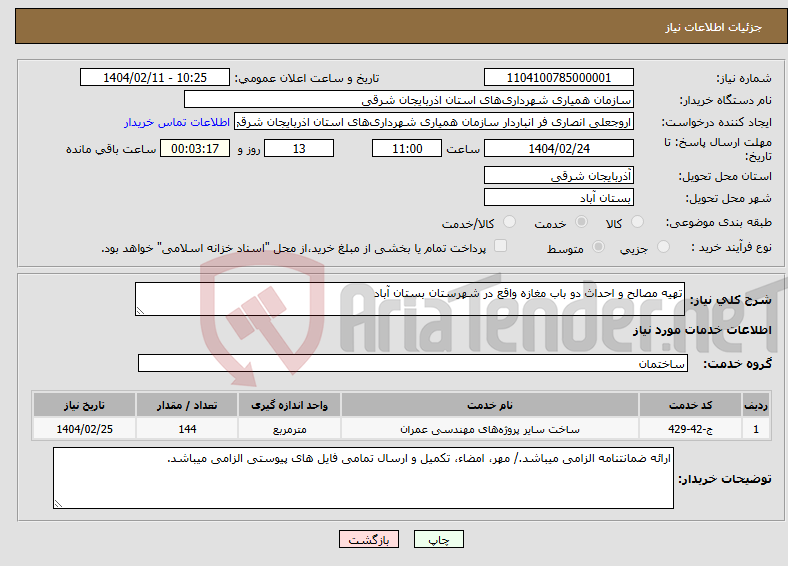The image size is (788, 566).
Task: Click the remaining days field 13
Action: (x=299, y=148)
